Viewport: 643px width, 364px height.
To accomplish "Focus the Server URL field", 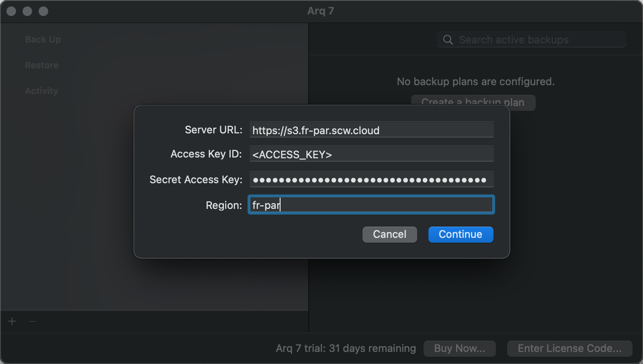I will tap(371, 130).
